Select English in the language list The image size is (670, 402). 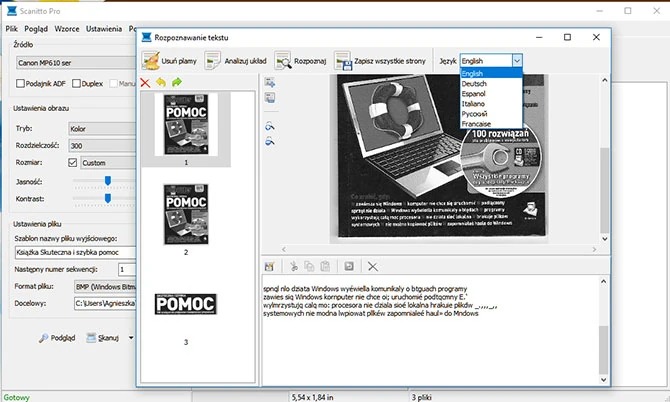pos(491,73)
